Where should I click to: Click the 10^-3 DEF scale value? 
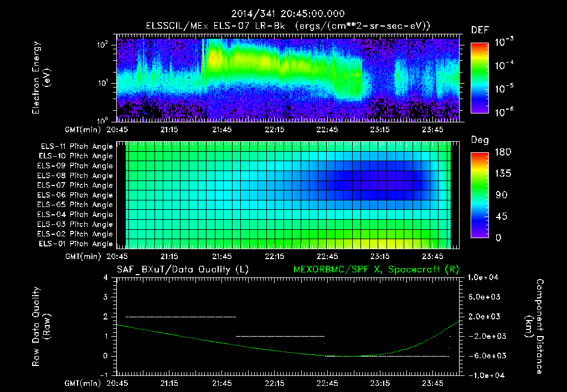504,42
